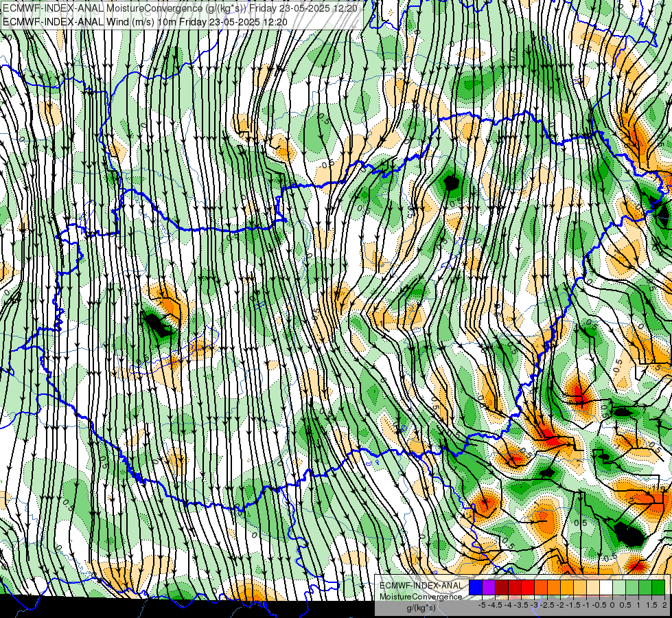Choose orange swatch between -2.5 and -2
Image resolution: width=672 pixels, height=618 pixels.
[x=554, y=587]
